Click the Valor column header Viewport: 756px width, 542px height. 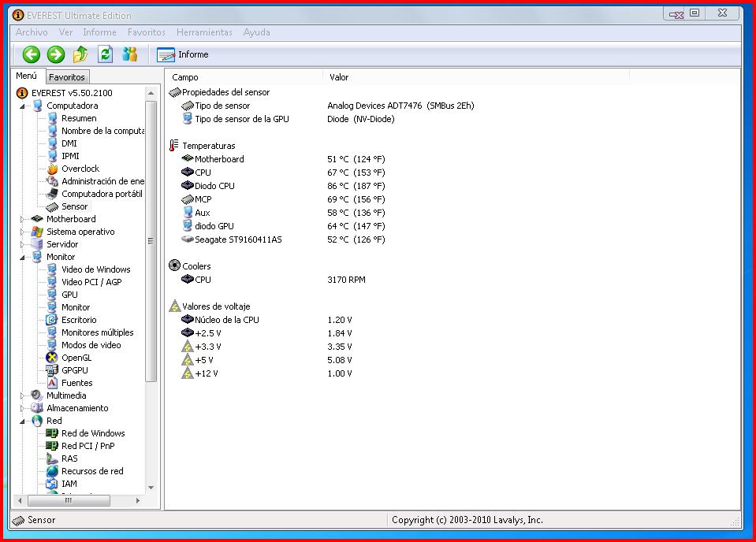[339, 77]
